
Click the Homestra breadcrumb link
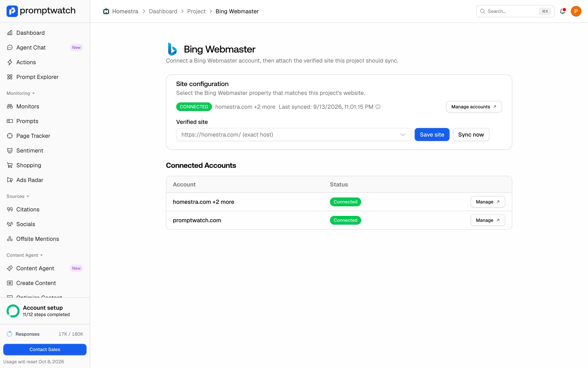125,11
